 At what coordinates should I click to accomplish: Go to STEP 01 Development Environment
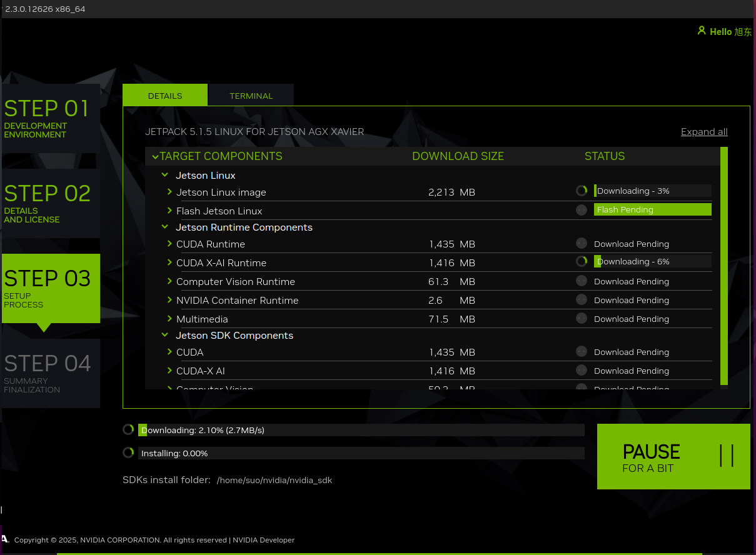tap(50, 118)
